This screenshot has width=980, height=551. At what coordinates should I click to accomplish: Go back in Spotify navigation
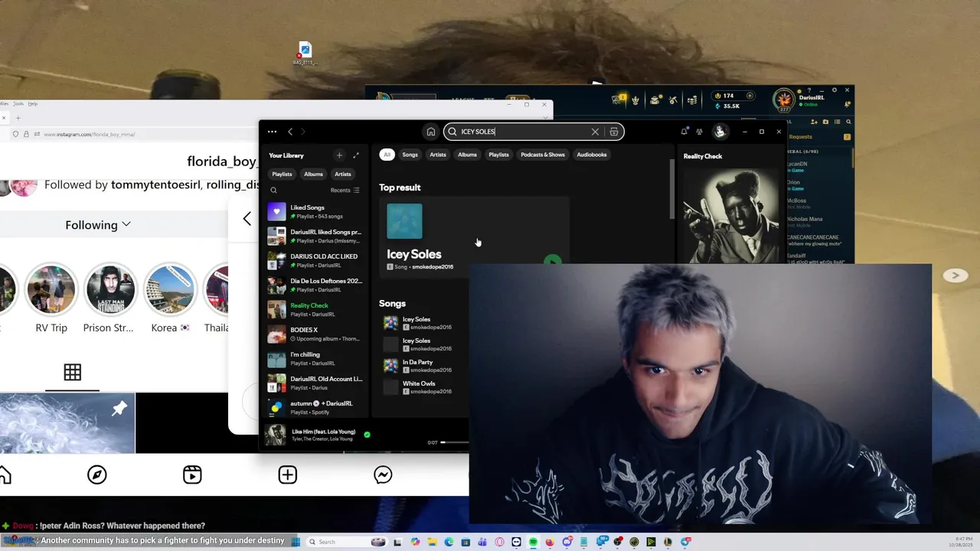(x=290, y=132)
